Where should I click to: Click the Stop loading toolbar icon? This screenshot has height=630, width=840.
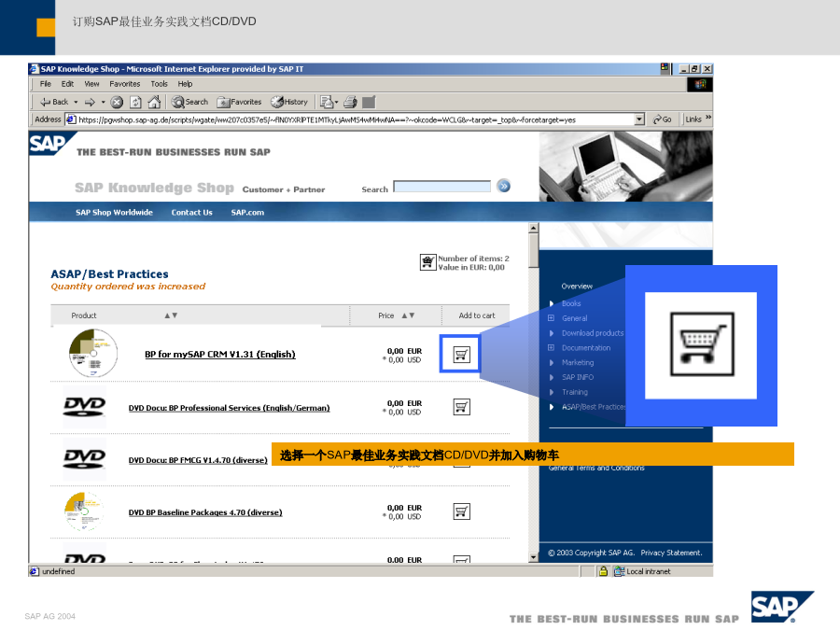117,102
